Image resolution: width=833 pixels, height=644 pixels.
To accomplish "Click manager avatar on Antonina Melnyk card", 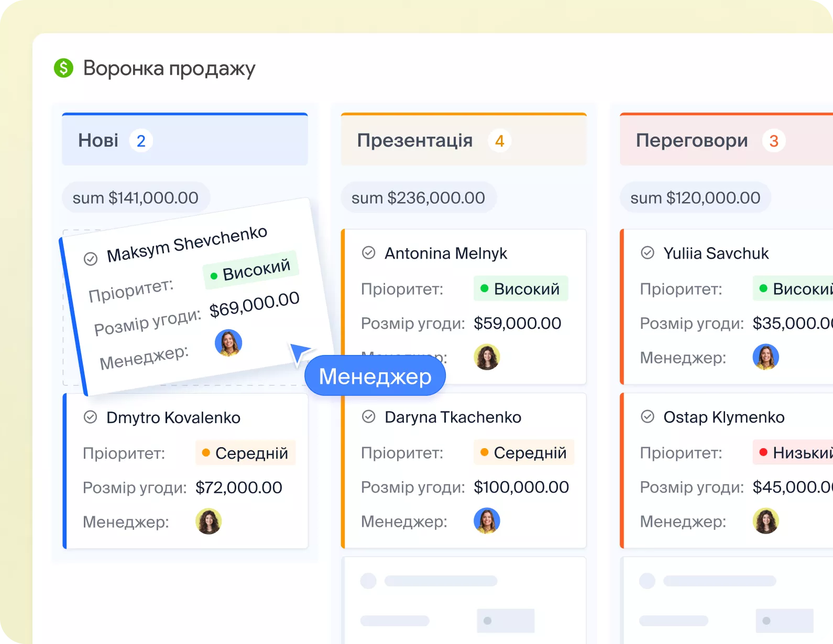I will (487, 357).
